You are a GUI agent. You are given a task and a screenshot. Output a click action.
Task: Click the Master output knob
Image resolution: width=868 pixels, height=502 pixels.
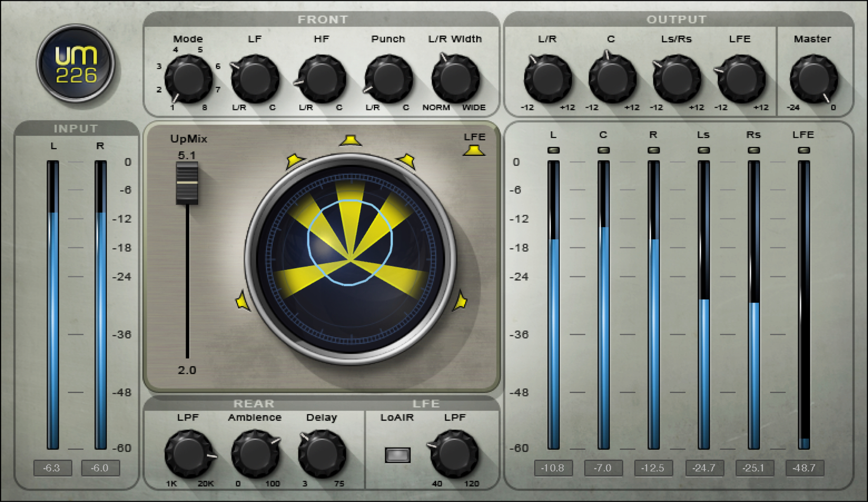(813, 79)
